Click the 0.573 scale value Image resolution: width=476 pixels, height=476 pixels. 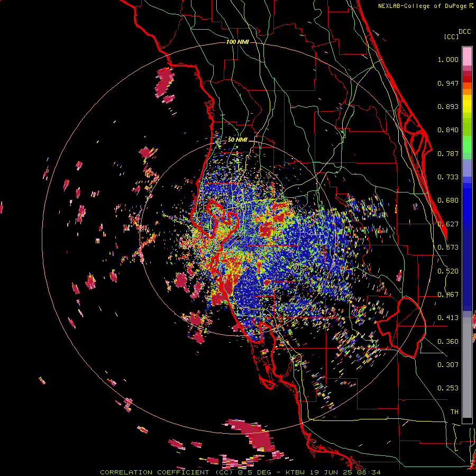pos(448,248)
